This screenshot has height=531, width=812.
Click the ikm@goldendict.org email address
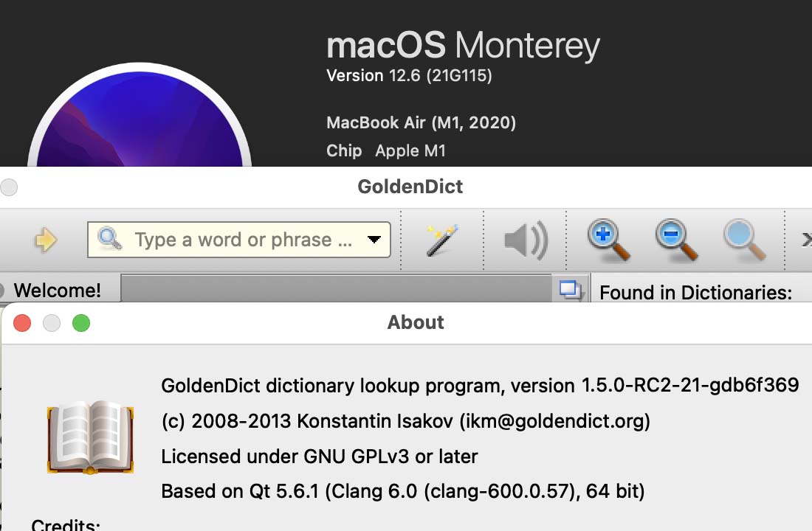pos(554,421)
